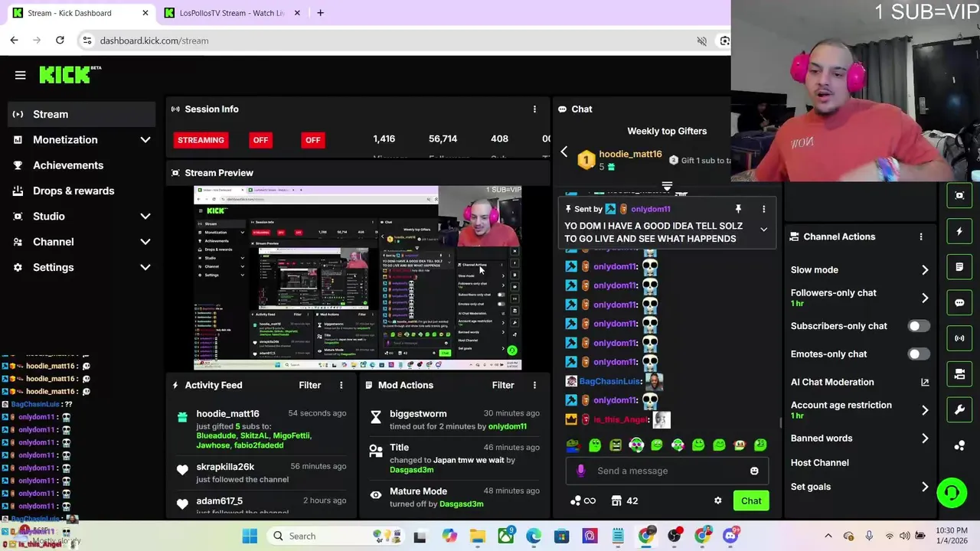Click the pinned message three-dot menu

click(763, 209)
